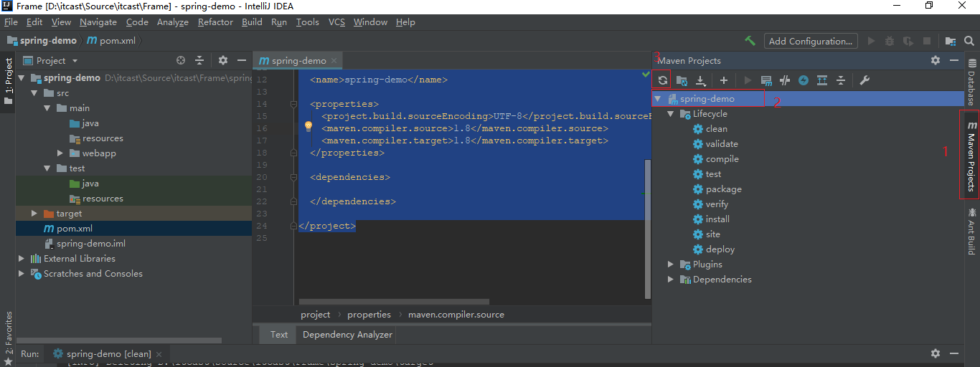Toggle Skip Tests Mode in Maven toolbar
The height and width of the screenshot is (367, 980).
click(804, 80)
